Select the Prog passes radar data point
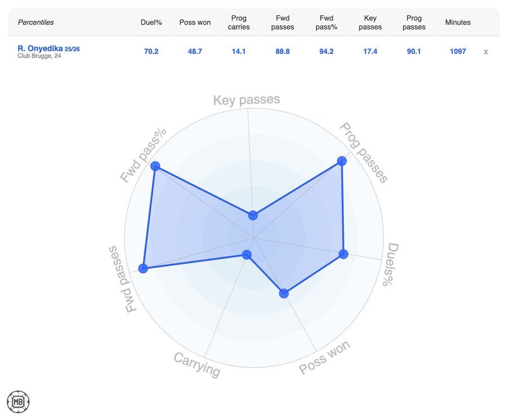Screen dimensions: 508x420 click(341, 161)
